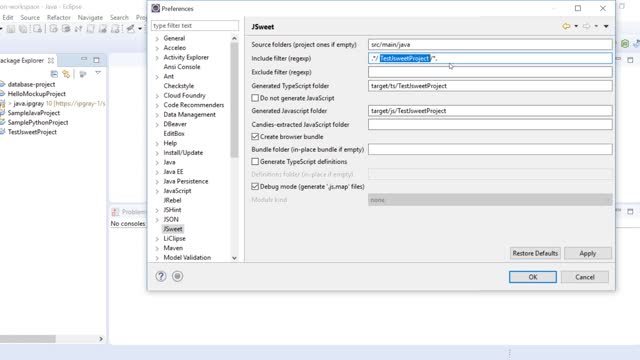Click the OK button
This screenshot has width=640, height=360.
[x=533, y=277]
